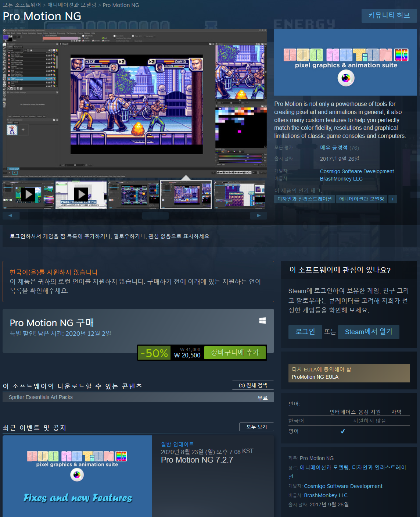Click 장바구니에 추가 button
Image resolution: width=420 pixels, height=517 pixels.
point(235,353)
